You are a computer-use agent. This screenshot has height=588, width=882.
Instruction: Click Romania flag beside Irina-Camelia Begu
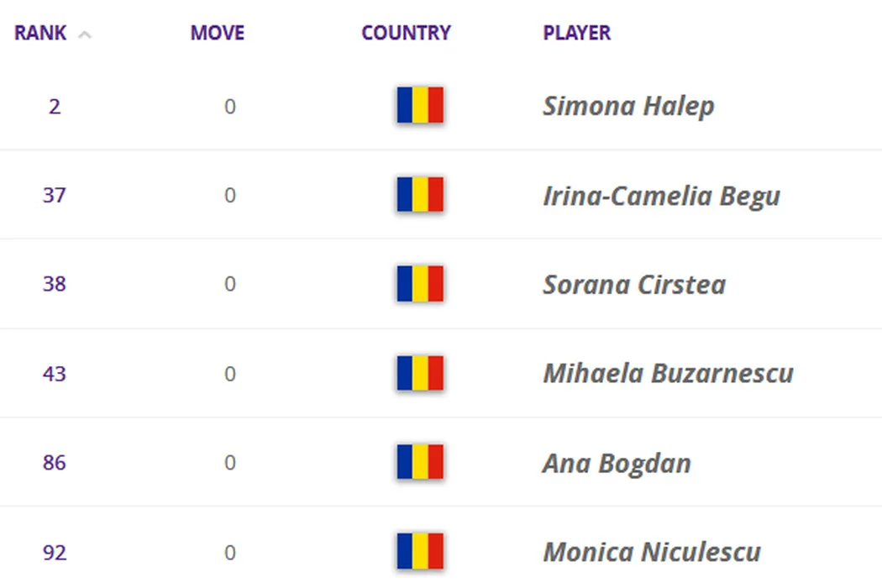420,195
